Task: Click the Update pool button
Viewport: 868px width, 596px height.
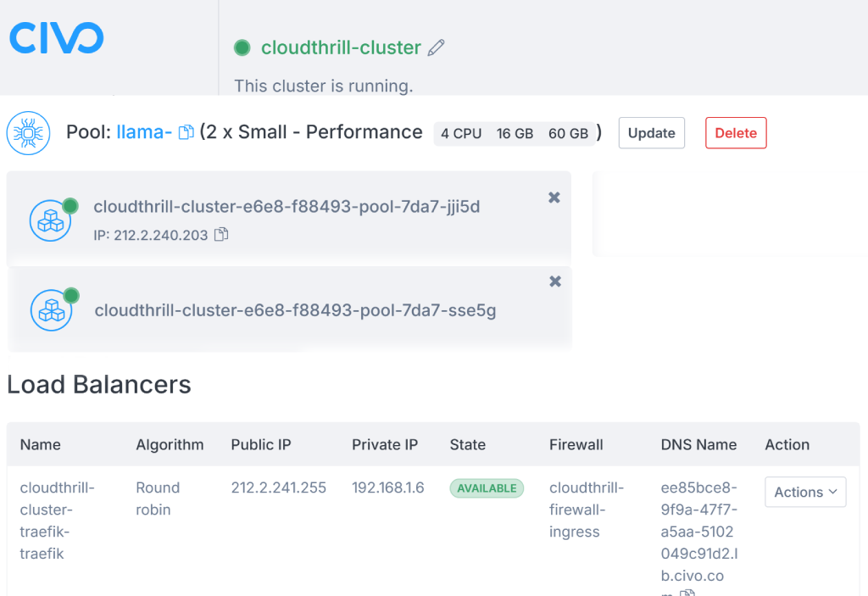Action: [x=652, y=133]
